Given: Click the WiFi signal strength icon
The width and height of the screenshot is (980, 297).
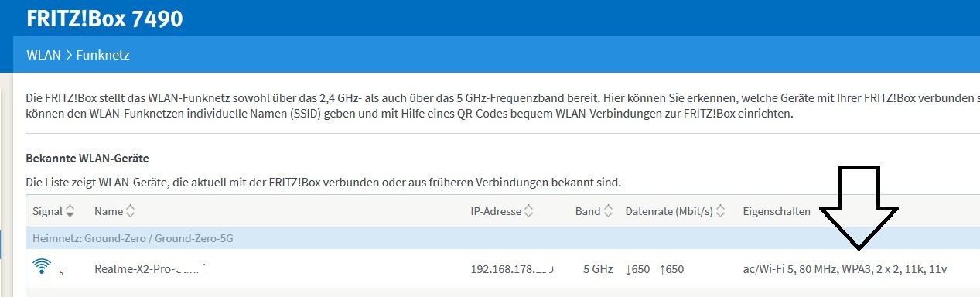Looking at the screenshot, I should click(43, 267).
